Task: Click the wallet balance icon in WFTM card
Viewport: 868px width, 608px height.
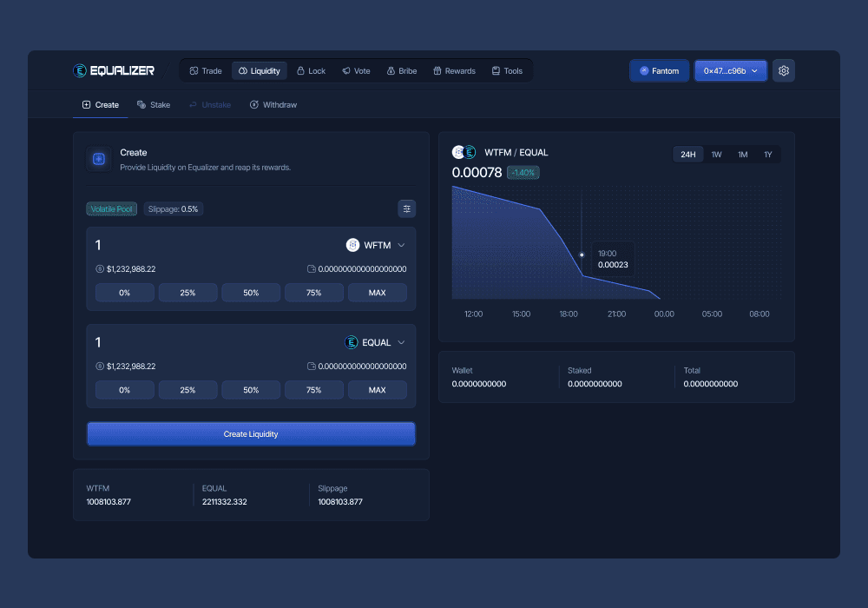Action: tap(312, 269)
